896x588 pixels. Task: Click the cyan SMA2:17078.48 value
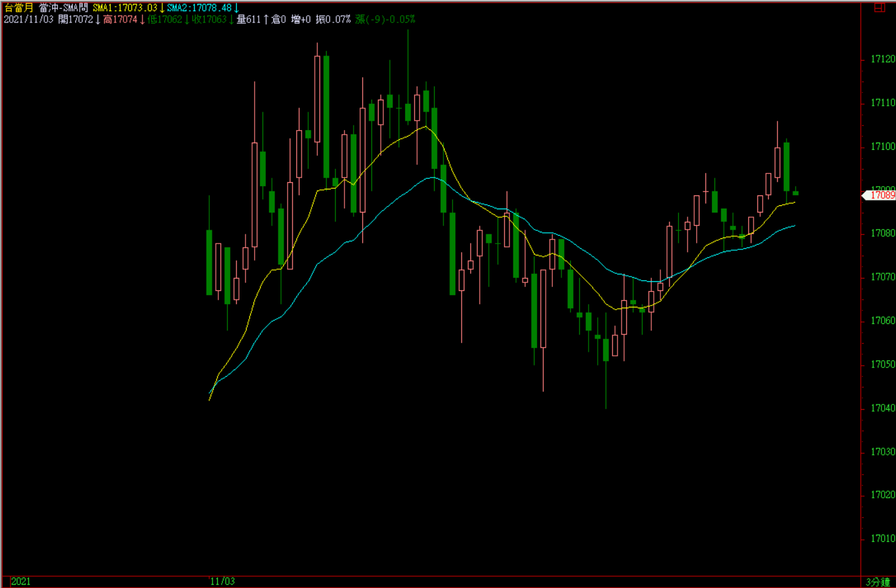[x=199, y=7]
